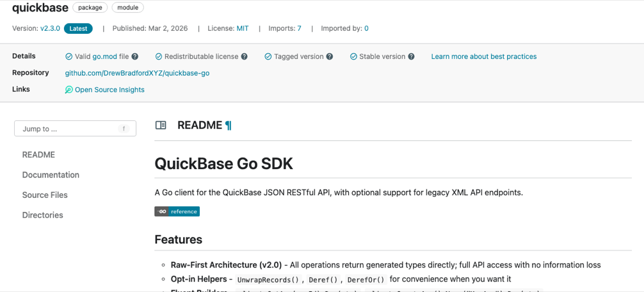The height and width of the screenshot is (292, 644).
Task: Click the check icon beside Stable version
Action: pyautogui.click(x=353, y=57)
